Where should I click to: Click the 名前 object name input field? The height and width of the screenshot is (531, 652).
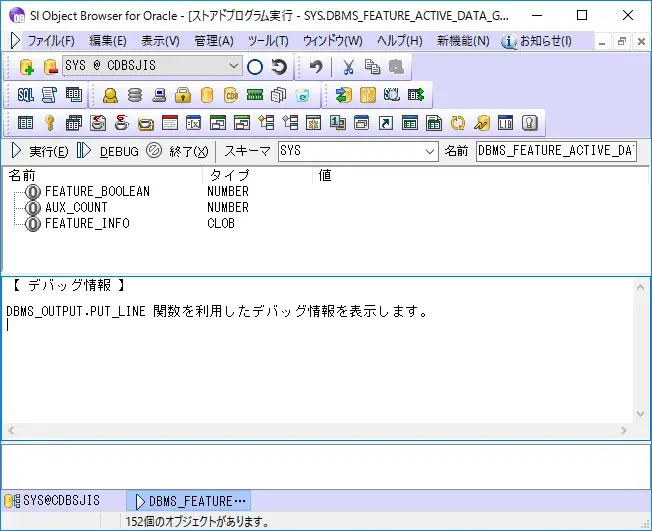555,151
